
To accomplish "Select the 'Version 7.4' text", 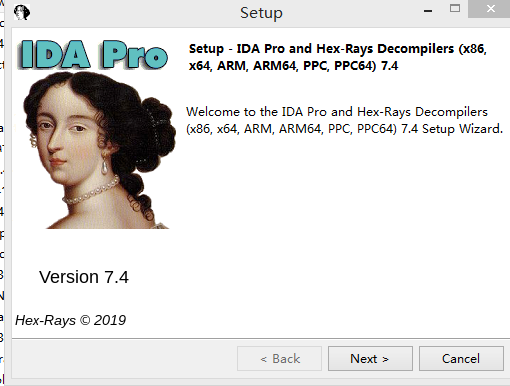I will 84,277.
